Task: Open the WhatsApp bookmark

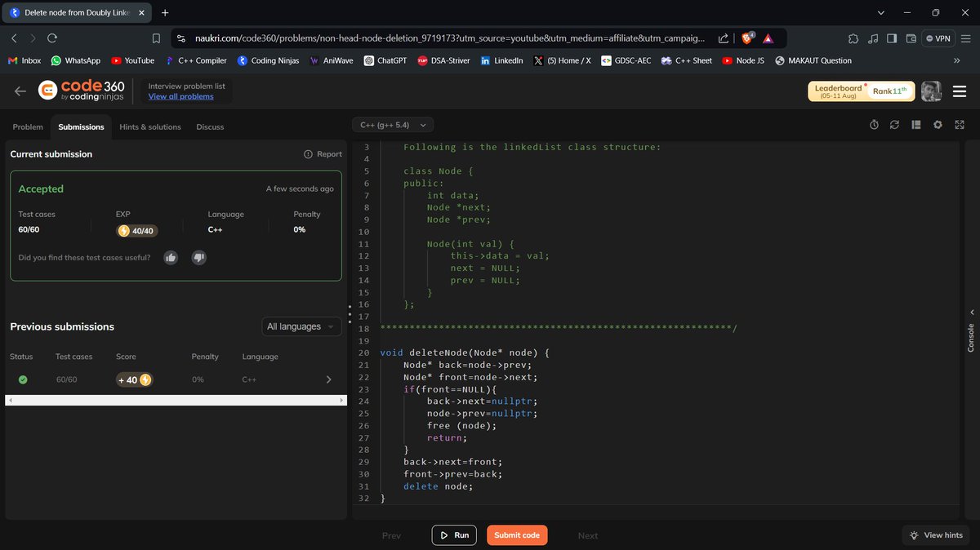Action: click(76, 60)
